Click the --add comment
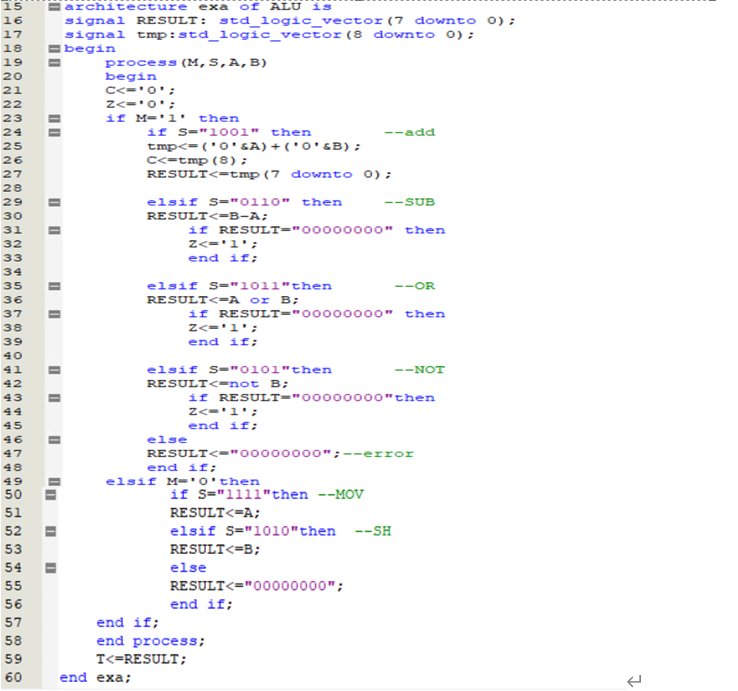This screenshot has height=691, width=738. pyautogui.click(x=409, y=132)
